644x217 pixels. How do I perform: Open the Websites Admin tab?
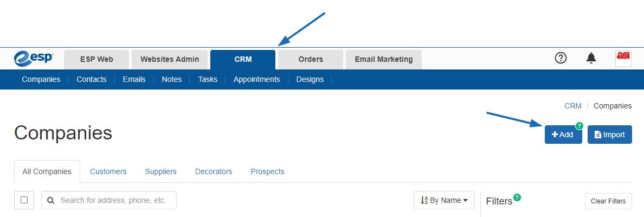(x=170, y=60)
